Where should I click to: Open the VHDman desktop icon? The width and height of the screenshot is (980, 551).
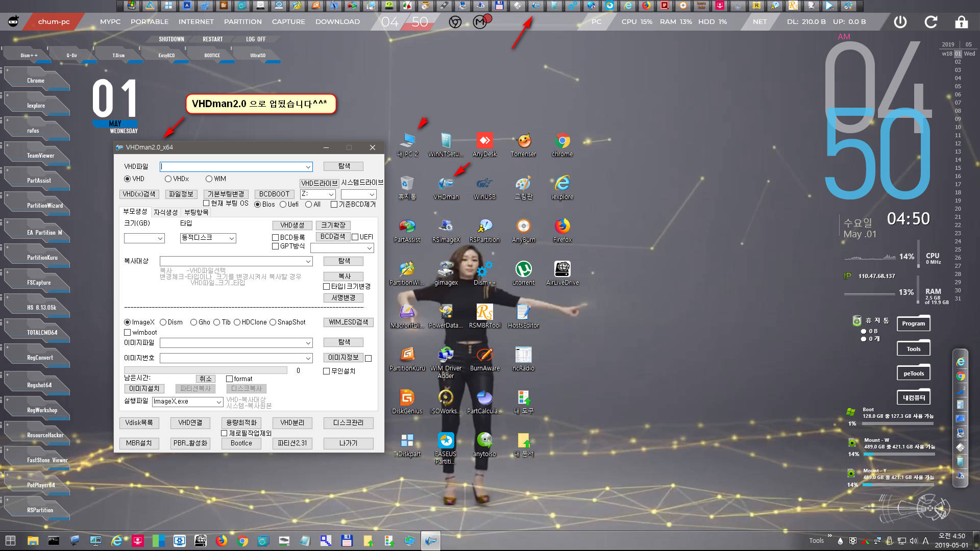click(446, 188)
